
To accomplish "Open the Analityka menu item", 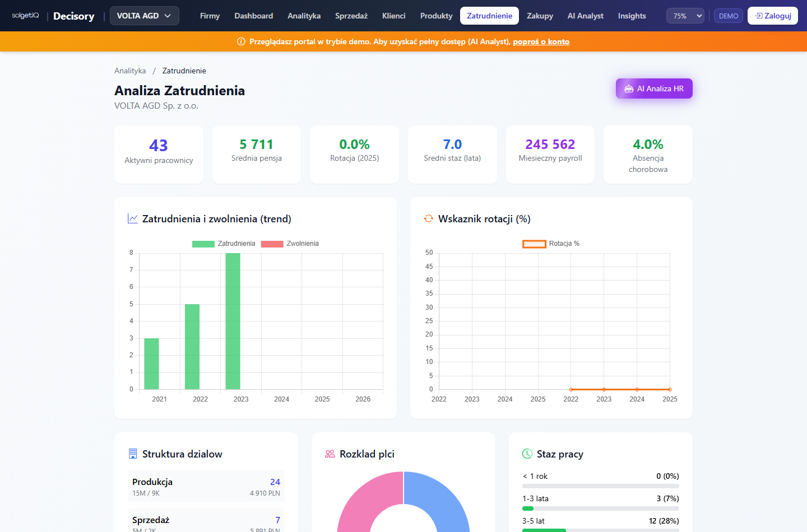I will 304,16.
